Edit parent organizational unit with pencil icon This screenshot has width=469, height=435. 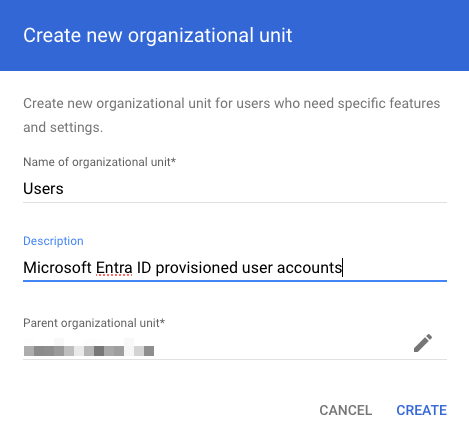click(x=423, y=343)
